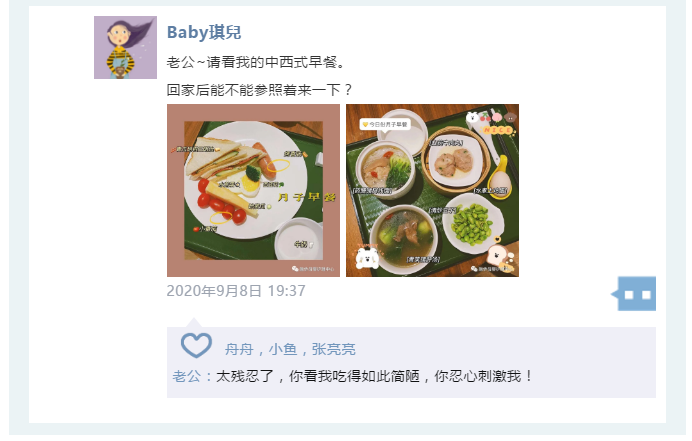The width and height of the screenshot is (692, 441).
Task: Click the 老公 commenter name
Action: [186, 377]
